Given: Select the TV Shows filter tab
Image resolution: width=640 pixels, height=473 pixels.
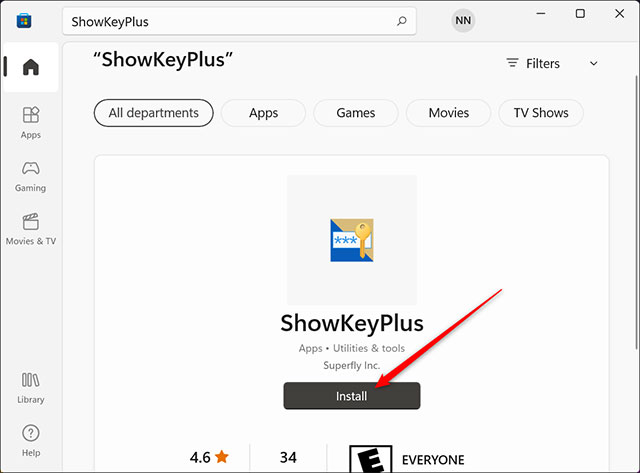Looking at the screenshot, I should pyautogui.click(x=541, y=113).
